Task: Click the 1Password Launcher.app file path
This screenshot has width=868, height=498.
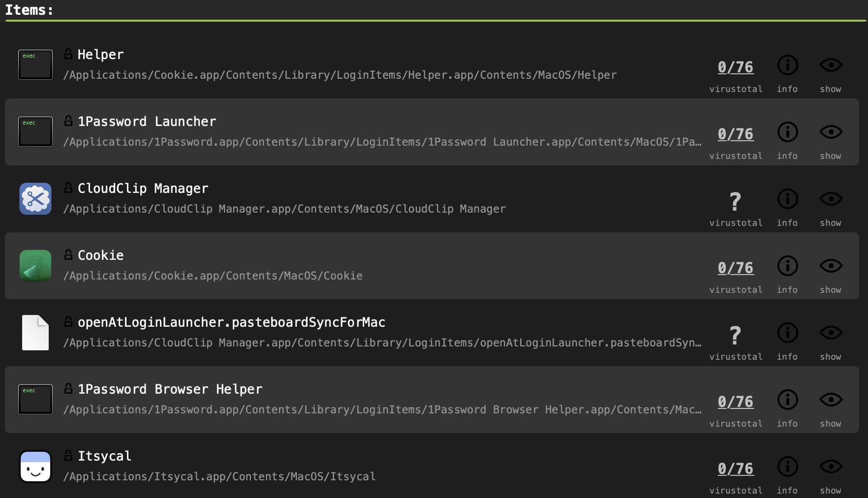Action: [x=383, y=142]
